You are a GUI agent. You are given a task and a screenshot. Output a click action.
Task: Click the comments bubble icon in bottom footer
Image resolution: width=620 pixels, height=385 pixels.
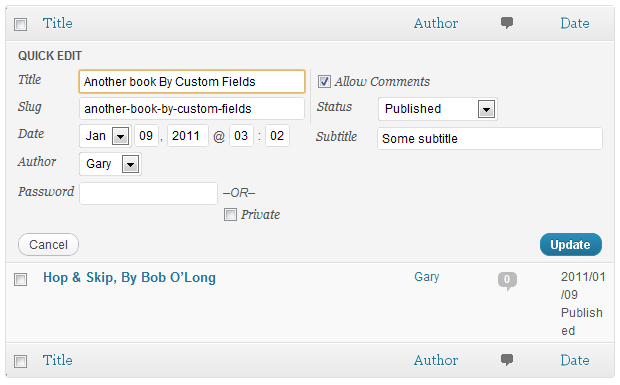coord(507,360)
